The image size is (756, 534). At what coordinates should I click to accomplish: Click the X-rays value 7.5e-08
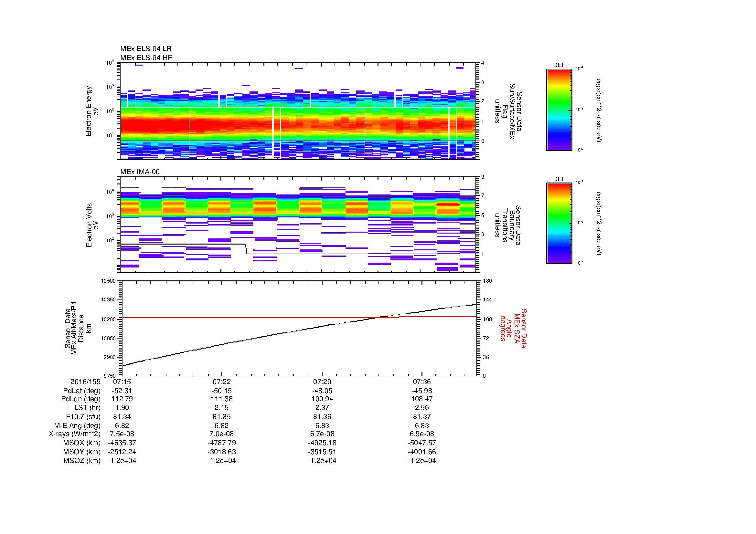(x=122, y=434)
